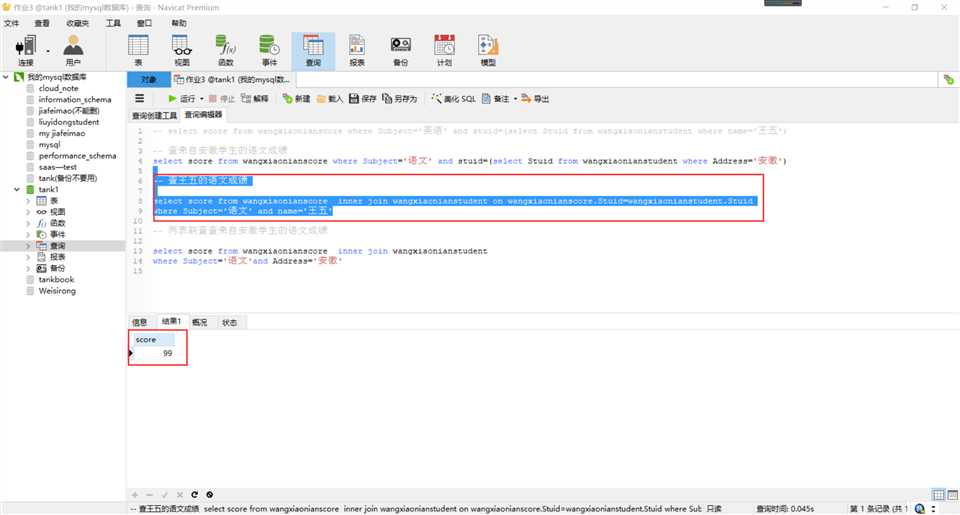Screen dimensions: 960x515
Task: Click 导出 (Export) button
Action: coord(535,98)
